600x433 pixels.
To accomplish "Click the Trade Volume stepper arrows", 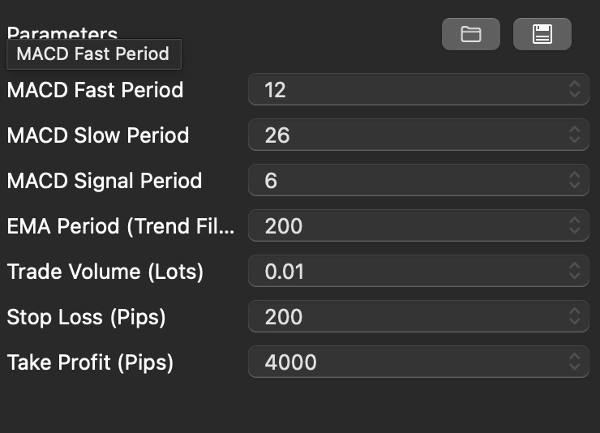I will (575, 271).
